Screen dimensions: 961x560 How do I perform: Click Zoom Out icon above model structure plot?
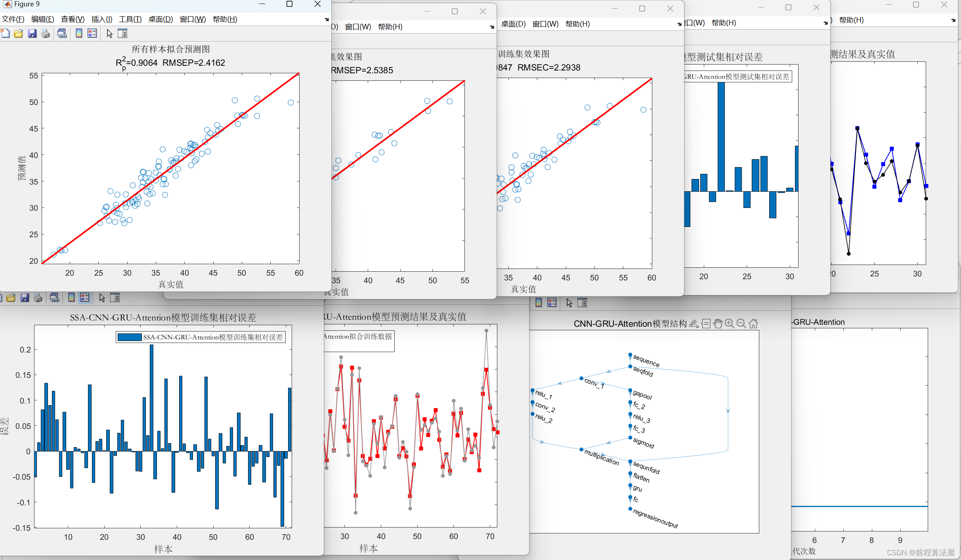pos(741,324)
